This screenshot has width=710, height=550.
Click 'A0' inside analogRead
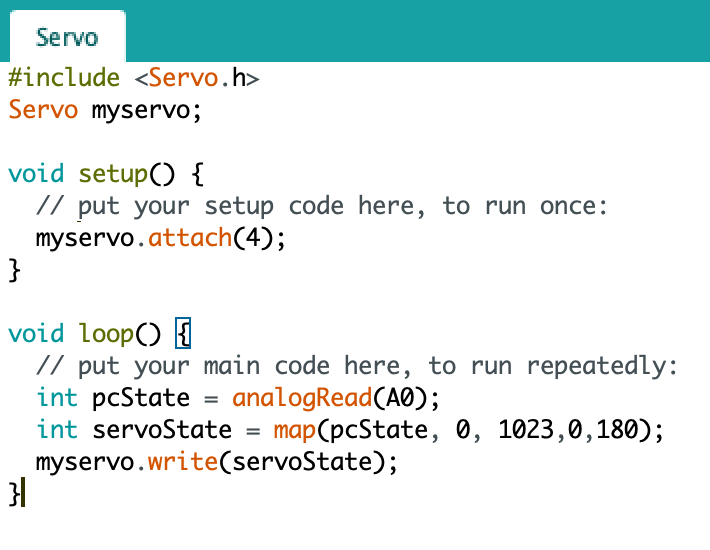400,398
